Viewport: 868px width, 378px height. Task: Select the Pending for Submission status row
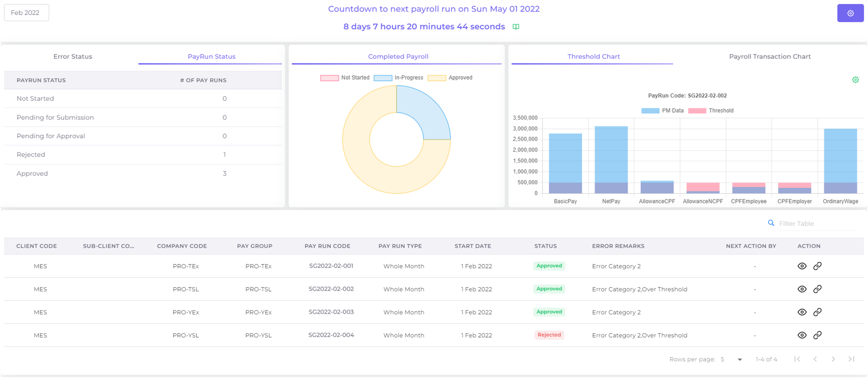(143, 117)
